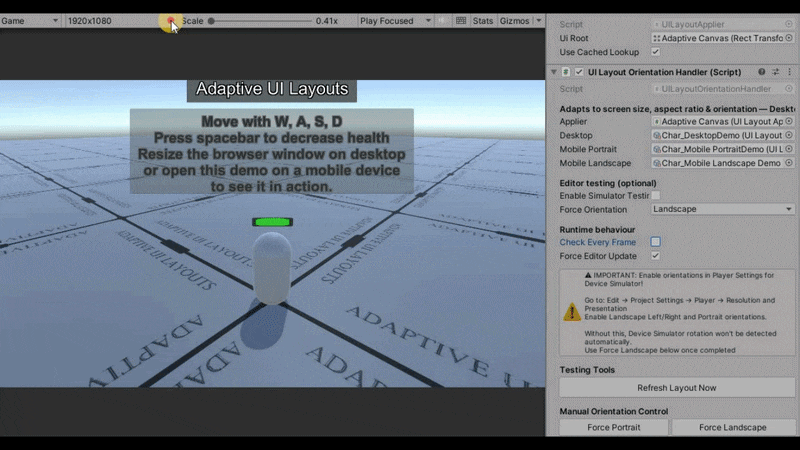
Task: Collapse the UI Layout Orientation Handler foldout
Action: [x=554, y=72]
